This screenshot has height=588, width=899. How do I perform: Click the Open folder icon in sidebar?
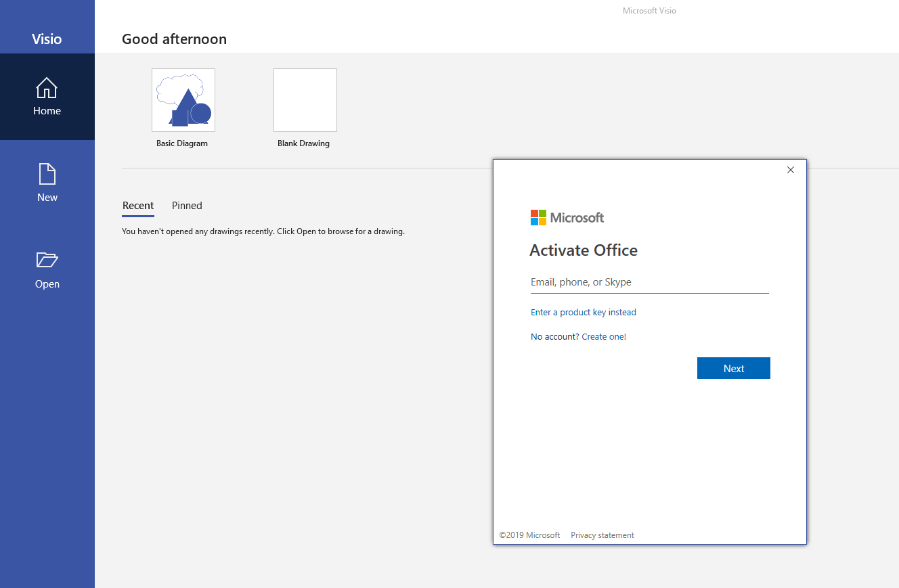47,260
